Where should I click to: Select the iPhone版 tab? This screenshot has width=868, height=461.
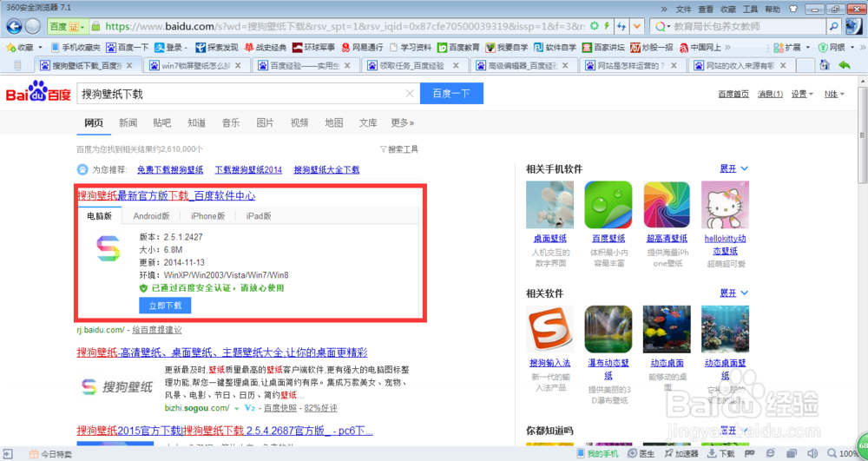point(207,216)
